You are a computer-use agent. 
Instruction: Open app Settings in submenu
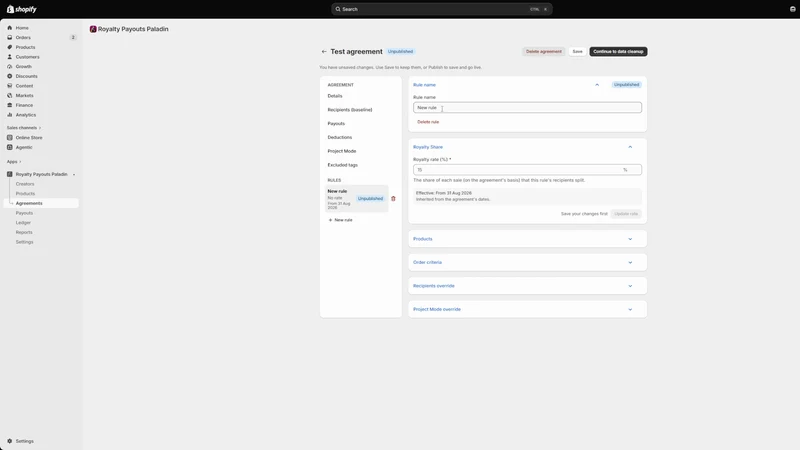[24, 242]
